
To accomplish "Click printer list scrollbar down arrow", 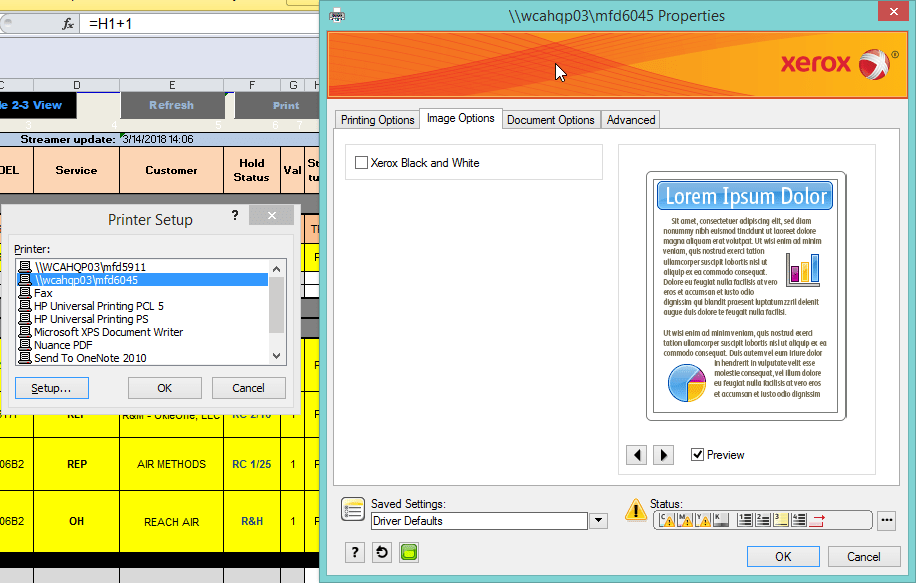I will 277,356.
